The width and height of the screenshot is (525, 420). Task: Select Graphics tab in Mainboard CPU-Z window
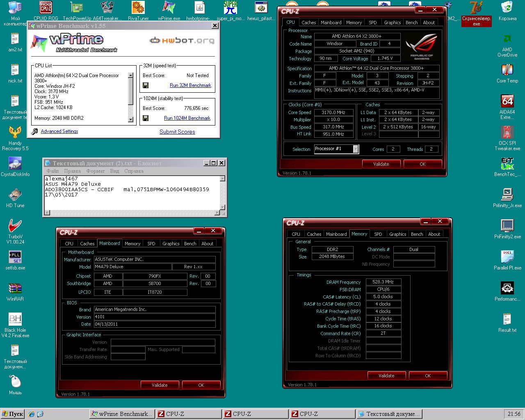[x=171, y=244]
